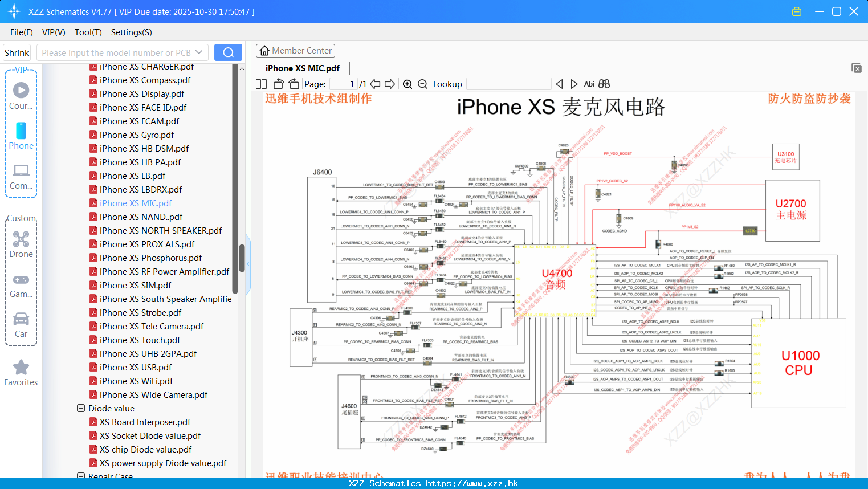This screenshot has width=868, height=489.
Task: Rotate the page clockwise
Action: [294, 84]
